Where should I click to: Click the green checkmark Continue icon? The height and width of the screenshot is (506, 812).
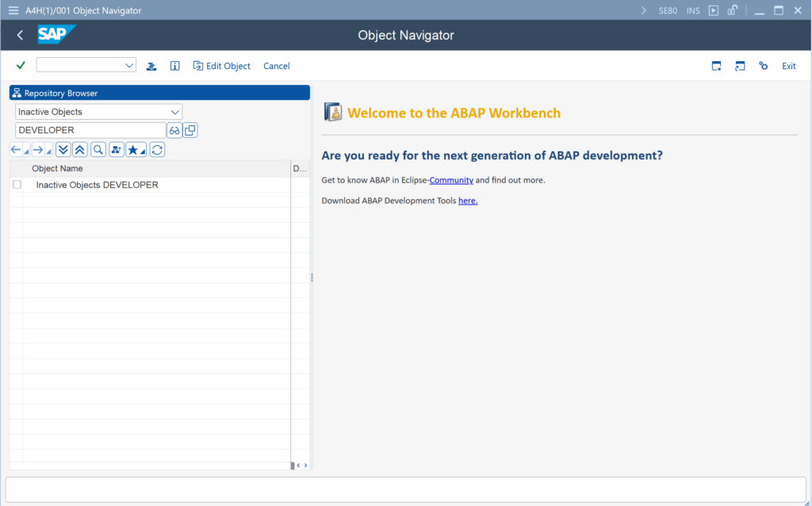click(20, 66)
